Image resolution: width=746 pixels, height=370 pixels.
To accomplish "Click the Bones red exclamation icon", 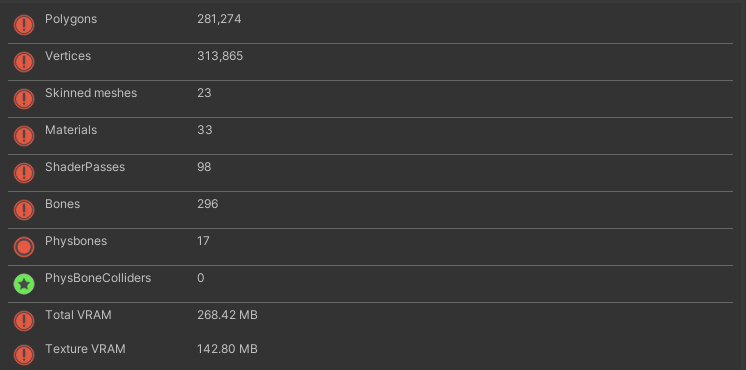I will [x=24, y=210].
